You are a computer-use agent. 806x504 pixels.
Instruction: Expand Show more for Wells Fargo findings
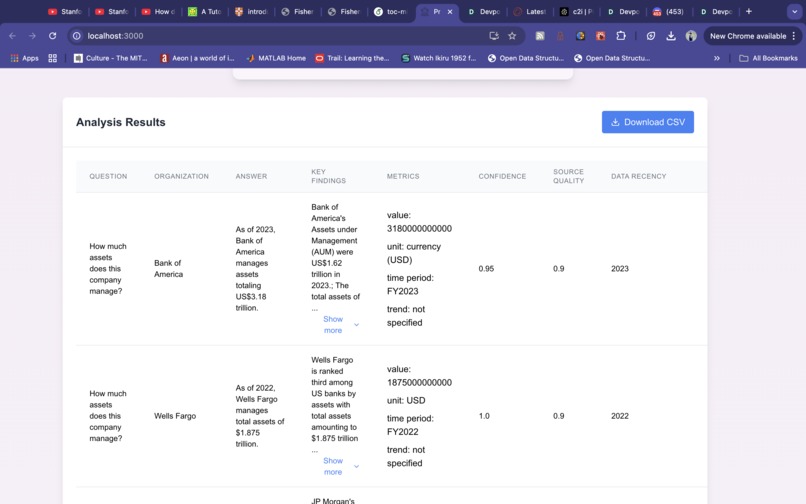(340, 466)
